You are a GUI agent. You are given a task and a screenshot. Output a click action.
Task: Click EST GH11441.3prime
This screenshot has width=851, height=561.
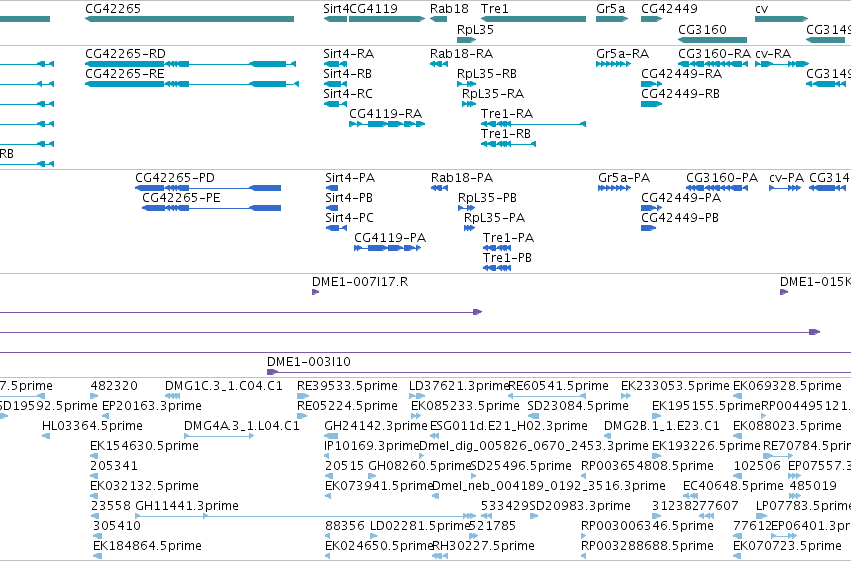tap(306, 516)
